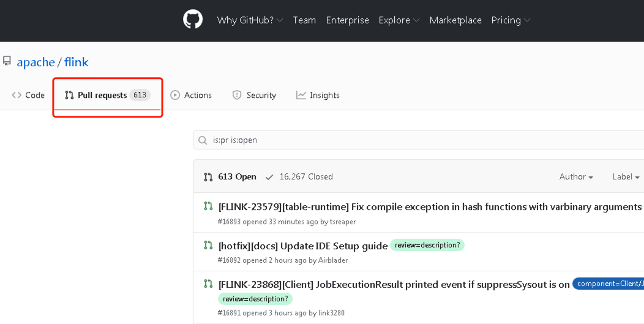Image resolution: width=644 pixels, height=324 pixels.
Task: Show the 613 Open pull requests
Action: (x=230, y=177)
